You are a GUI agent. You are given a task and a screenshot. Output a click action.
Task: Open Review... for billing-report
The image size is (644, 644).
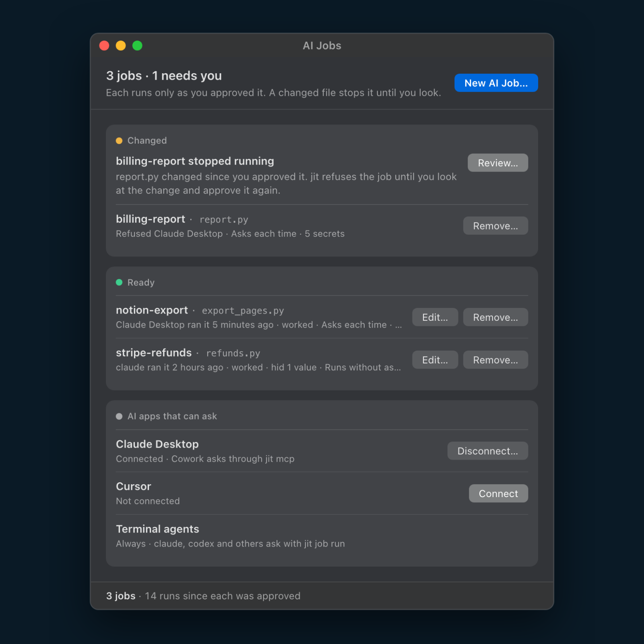[497, 163]
